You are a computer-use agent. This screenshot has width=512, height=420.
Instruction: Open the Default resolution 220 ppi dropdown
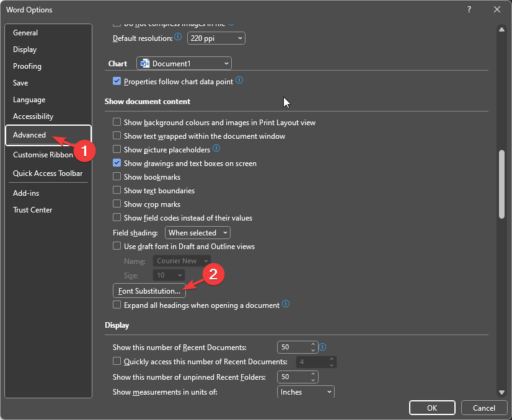coord(216,38)
